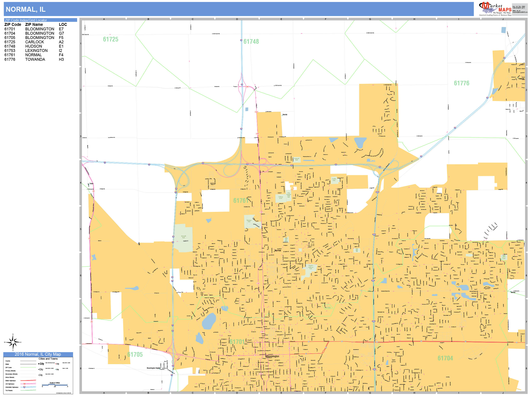The image size is (532, 399).
Task: Select the NORMAL, IL title banner
Action: click(25, 10)
